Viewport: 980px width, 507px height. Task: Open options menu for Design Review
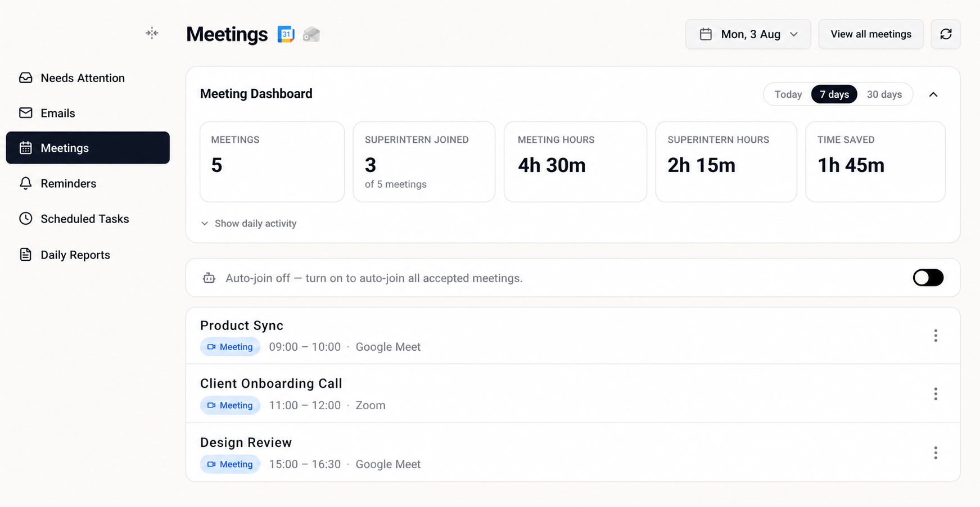(x=936, y=453)
